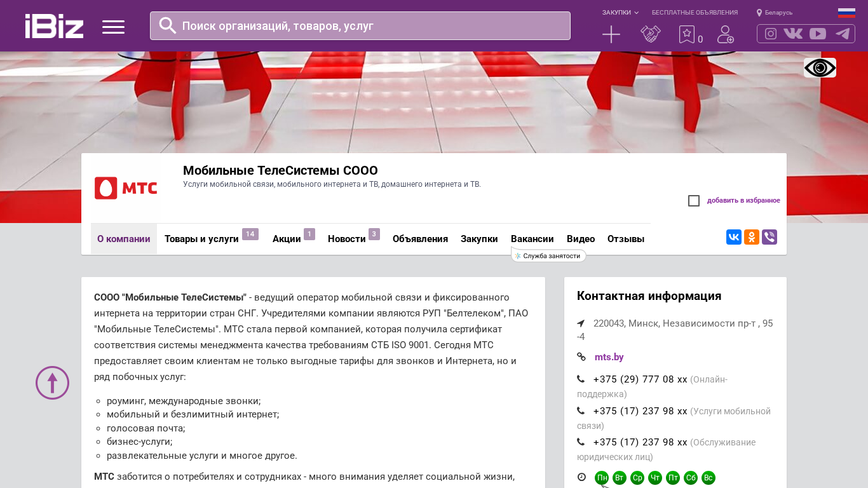The height and width of the screenshot is (488, 868).
Task: Select the Вс working day circle
Action: tap(709, 478)
